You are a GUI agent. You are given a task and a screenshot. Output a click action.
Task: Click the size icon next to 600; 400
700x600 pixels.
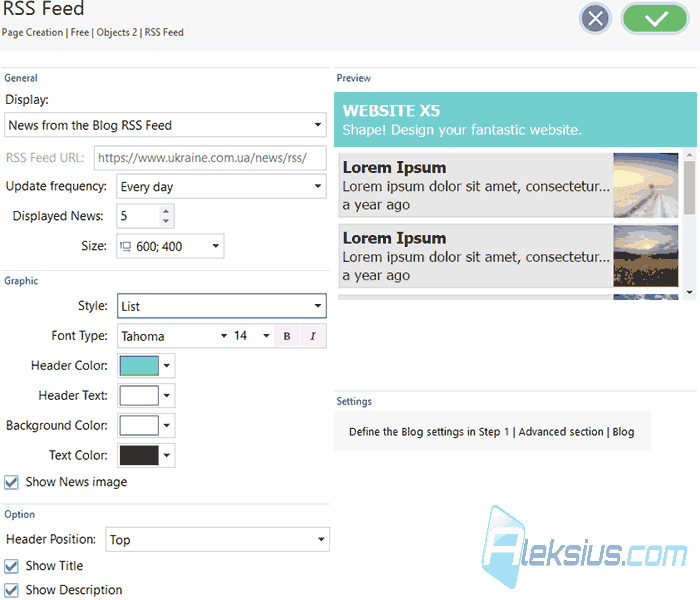tap(125, 246)
